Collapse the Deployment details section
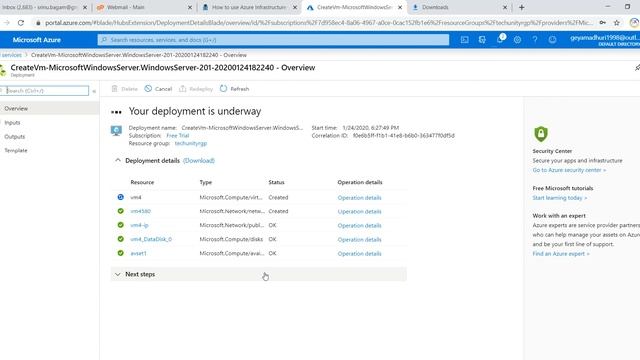Screen dimensions: 640x360 (118, 160)
